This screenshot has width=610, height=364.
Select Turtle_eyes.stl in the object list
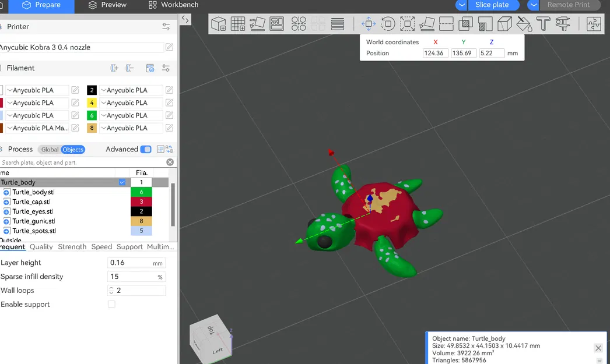33,211
